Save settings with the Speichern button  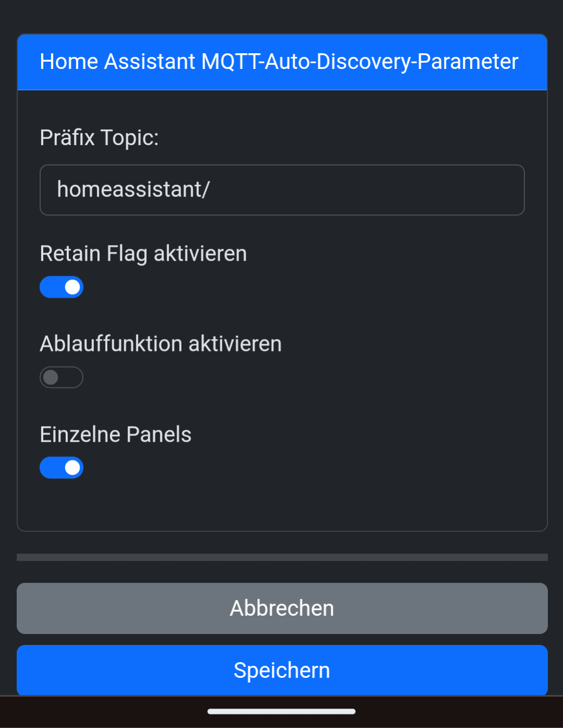click(x=282, y=670)
